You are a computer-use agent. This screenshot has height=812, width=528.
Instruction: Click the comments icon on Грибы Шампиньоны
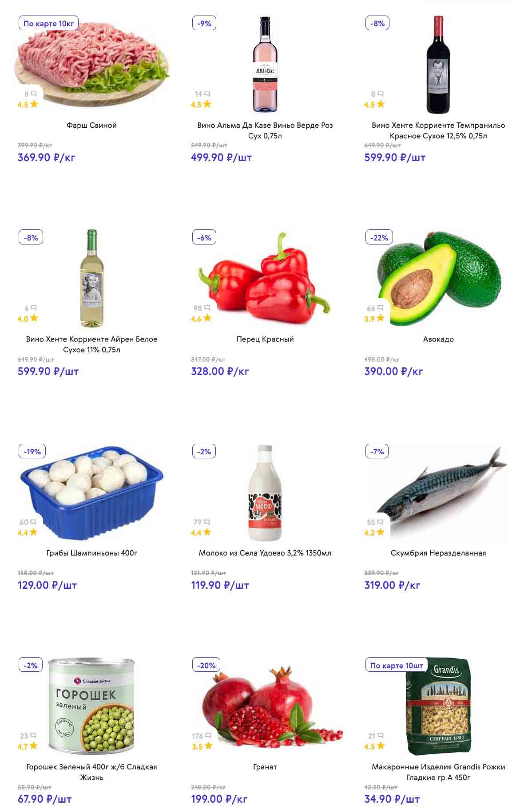[33, 522]
